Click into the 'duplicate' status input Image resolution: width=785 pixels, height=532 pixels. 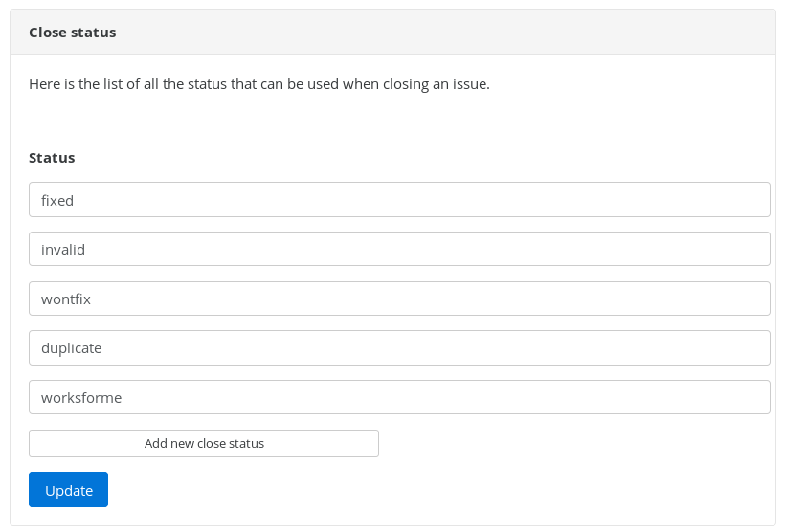point(399,347)
